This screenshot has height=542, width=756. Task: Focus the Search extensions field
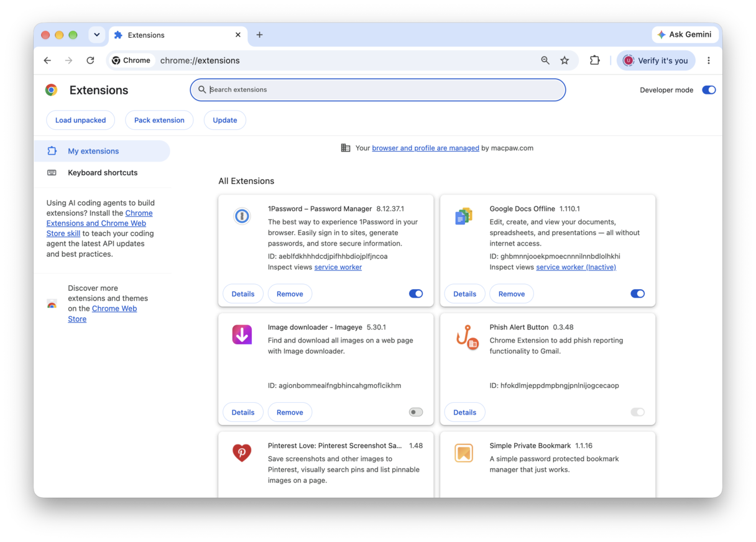(x=378, y=90)
